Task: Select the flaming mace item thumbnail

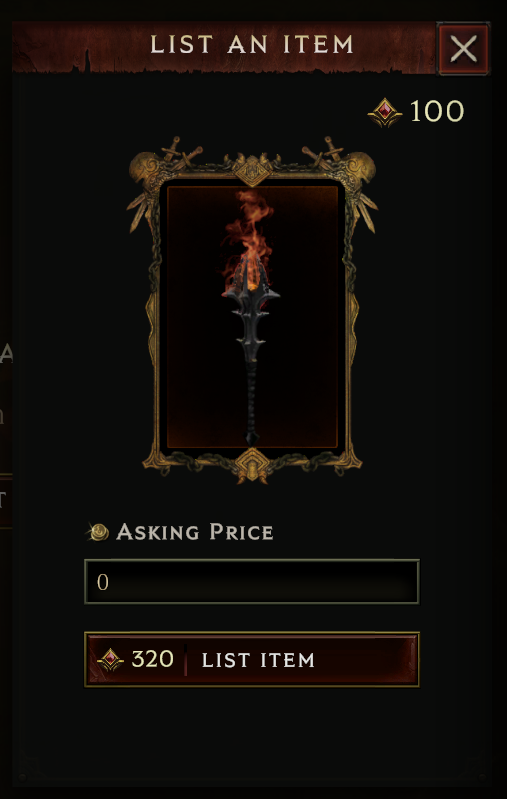Action: (x=252, y=316)
